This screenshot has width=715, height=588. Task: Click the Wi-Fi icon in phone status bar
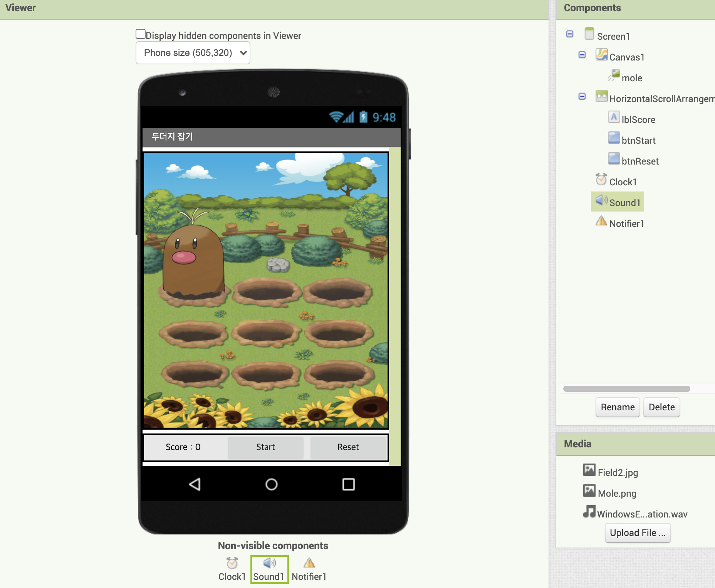tap(336, 117)
